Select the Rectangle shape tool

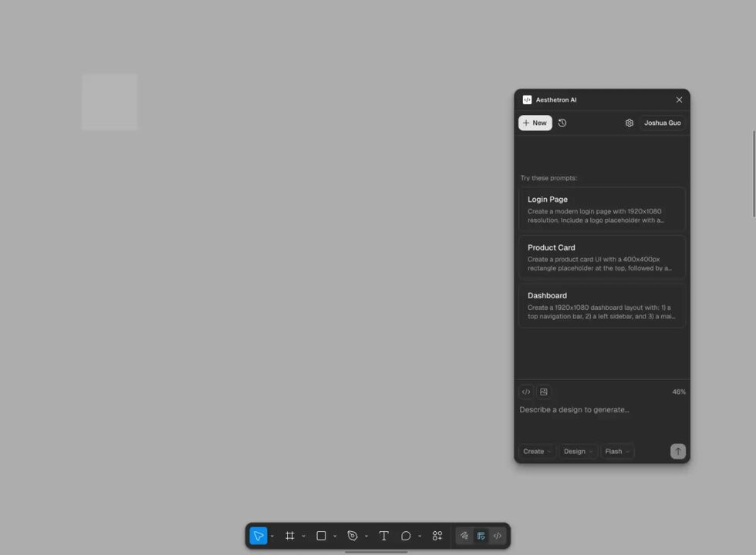pos(321,536)
